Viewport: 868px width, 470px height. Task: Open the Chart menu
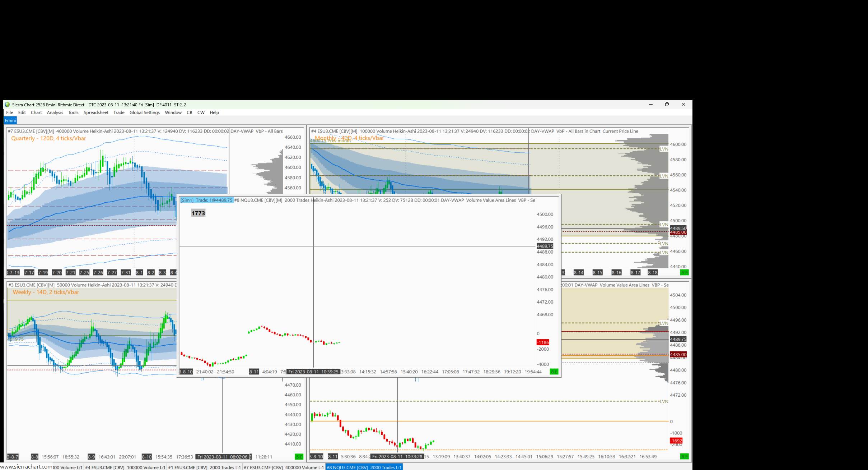[x=36, y=112]
